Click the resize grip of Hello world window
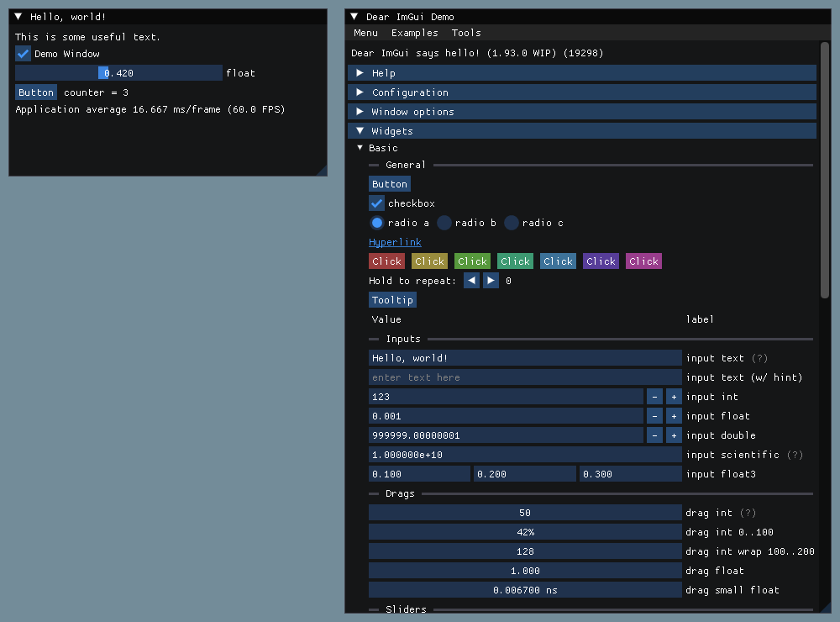Image resolution: width=840 pixels, height=622 pixels. (322, 171)
